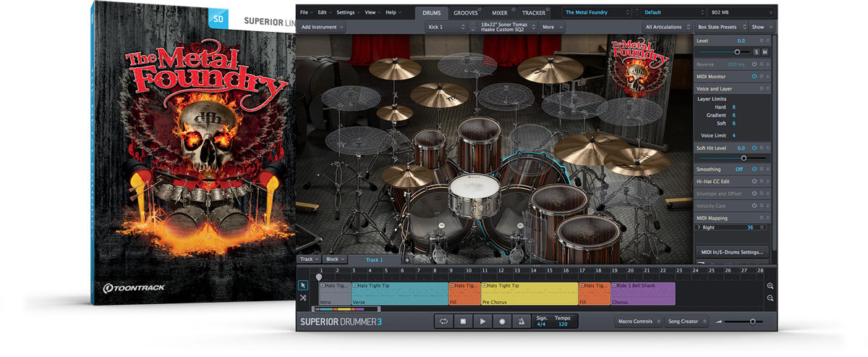Open MIDI In/E-Drums Settings

point(732,252)
